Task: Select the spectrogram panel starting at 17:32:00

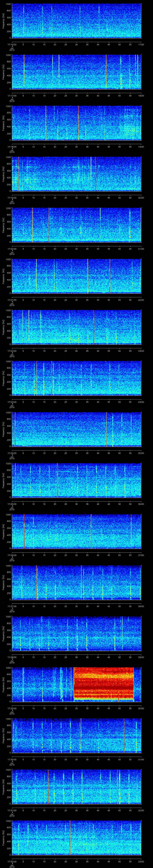Action: [76, 838]
